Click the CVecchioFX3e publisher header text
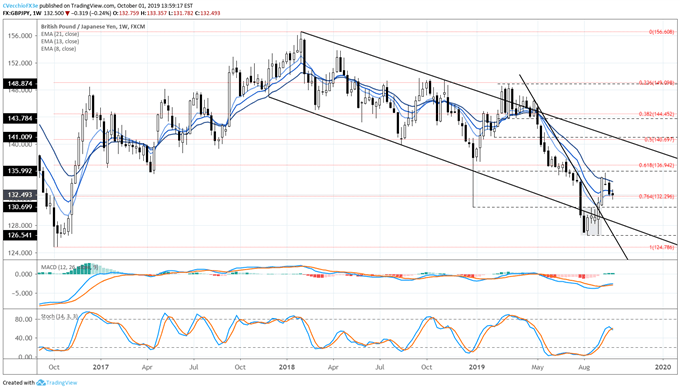Image resolution: width=680 pixels, height=390 pixels. click(x=20, y=7)
